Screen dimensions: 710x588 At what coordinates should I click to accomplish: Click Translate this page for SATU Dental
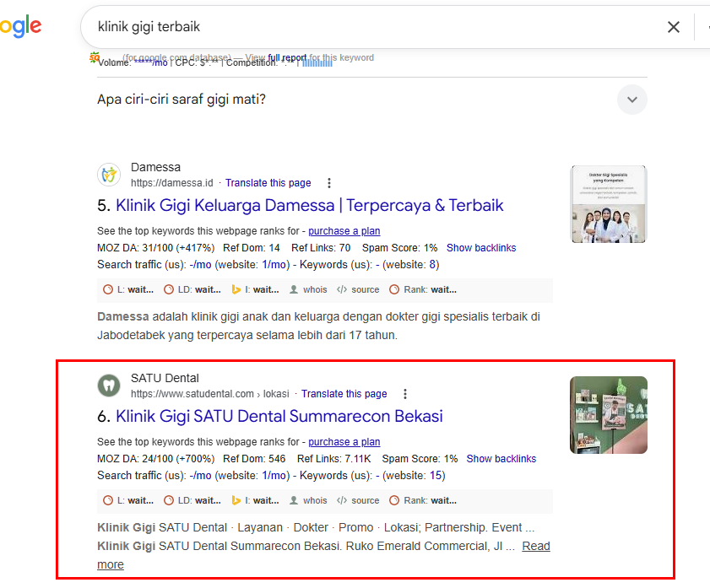click(x=344, y=394)
